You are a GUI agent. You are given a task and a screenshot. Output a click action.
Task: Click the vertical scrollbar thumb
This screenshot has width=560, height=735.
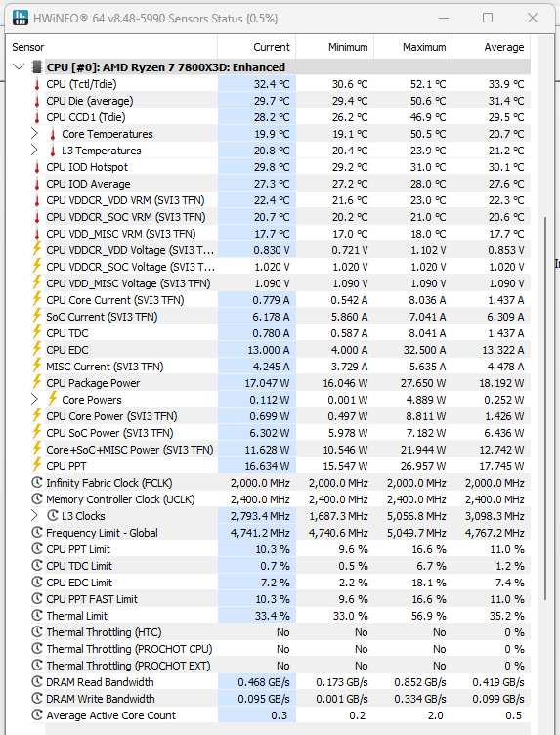point(545,408)
